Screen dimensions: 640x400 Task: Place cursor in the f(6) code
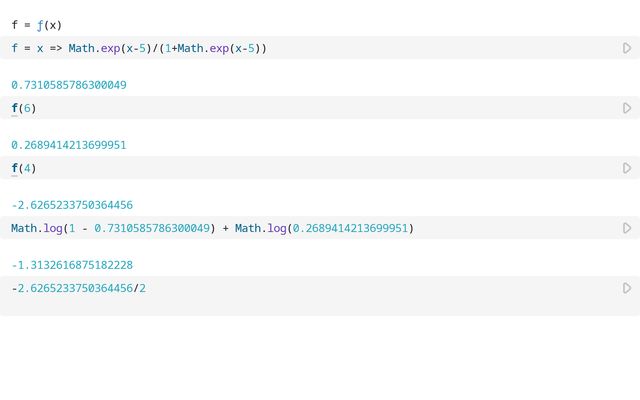point(24,108)
